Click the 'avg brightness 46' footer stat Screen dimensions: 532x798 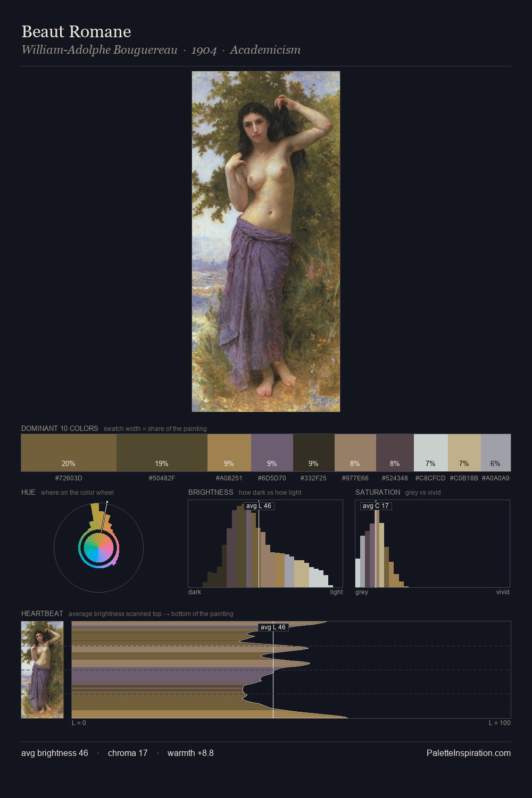tap(55, 753)
